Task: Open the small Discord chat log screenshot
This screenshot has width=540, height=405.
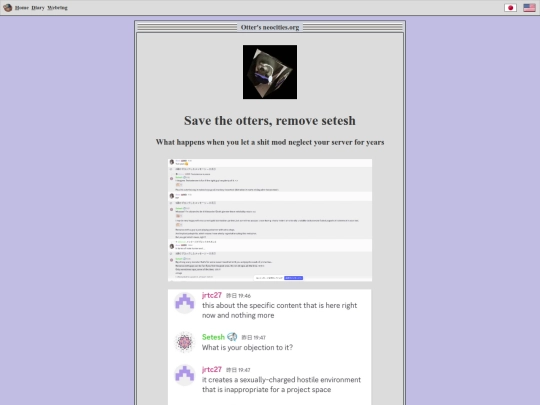Action: point(270,220)
